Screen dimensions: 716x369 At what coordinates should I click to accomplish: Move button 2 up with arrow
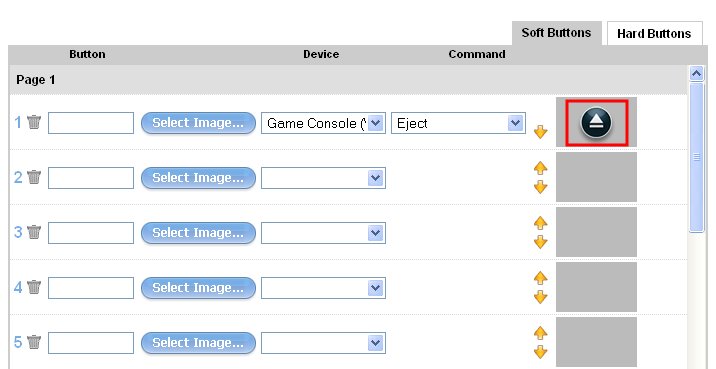541,168
